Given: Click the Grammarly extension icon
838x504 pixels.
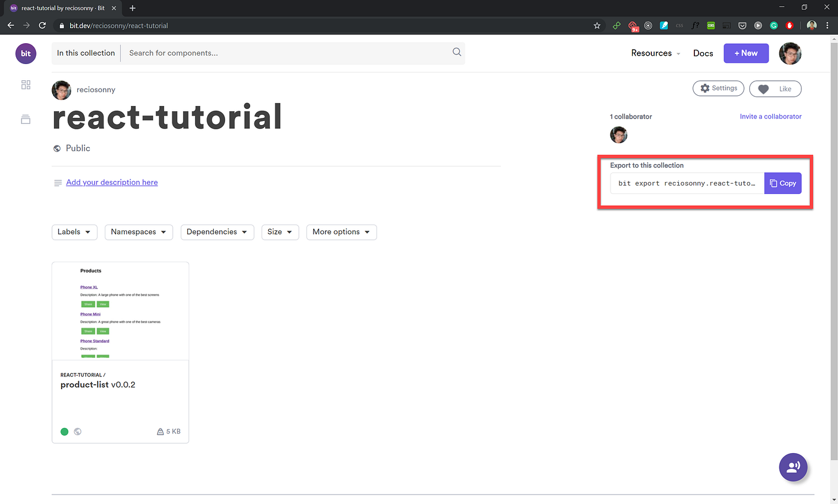Looking at the screenshot, I should [x=773, y=26].
